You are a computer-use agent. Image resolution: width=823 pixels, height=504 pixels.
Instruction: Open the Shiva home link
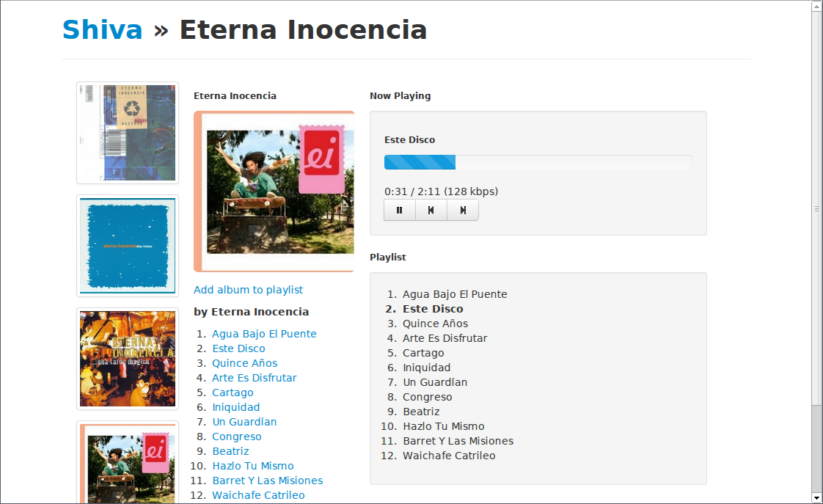(x=103, y=29)
